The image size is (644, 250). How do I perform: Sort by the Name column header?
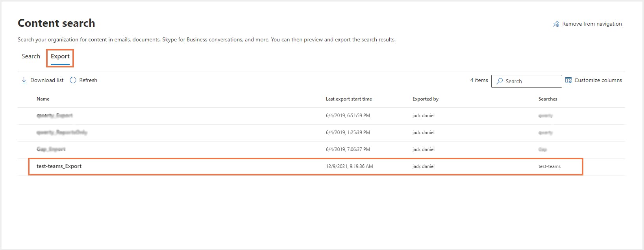pyautogui.click(x=43, y=99)
